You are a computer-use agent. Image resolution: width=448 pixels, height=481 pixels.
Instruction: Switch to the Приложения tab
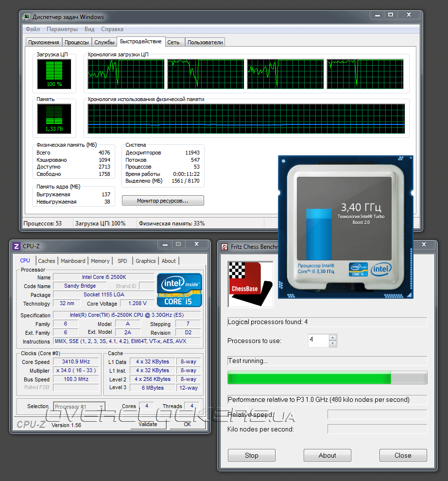coord(44,42)
